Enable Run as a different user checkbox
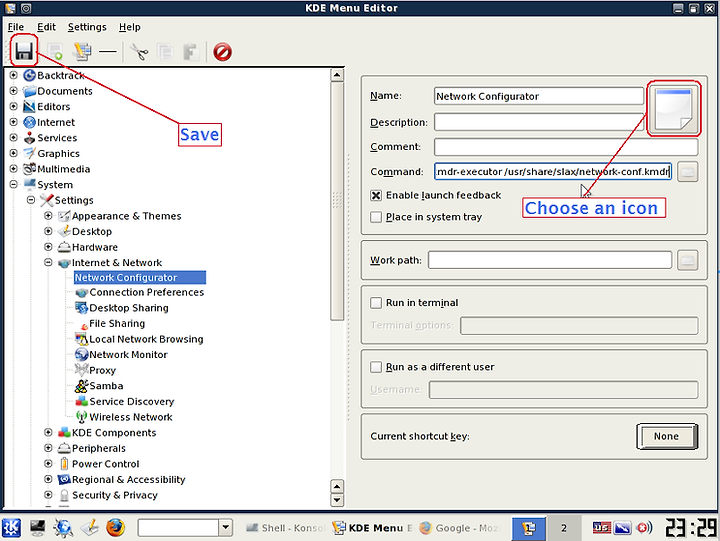 tap(376, 367)
